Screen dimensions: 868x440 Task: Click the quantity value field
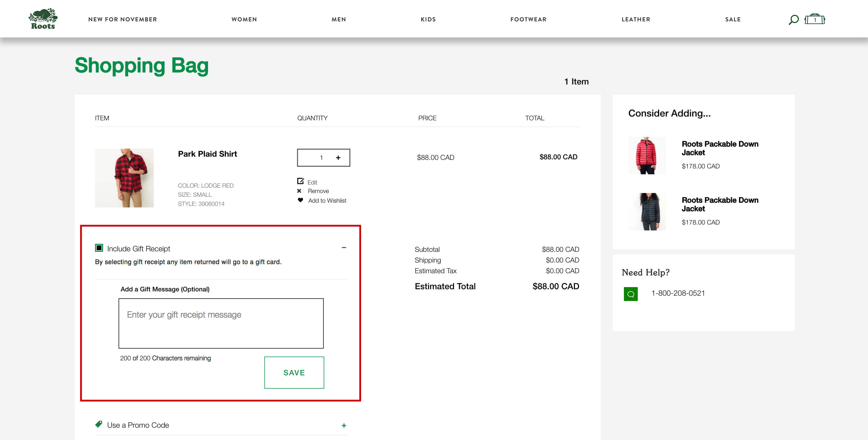coord(321,157)
